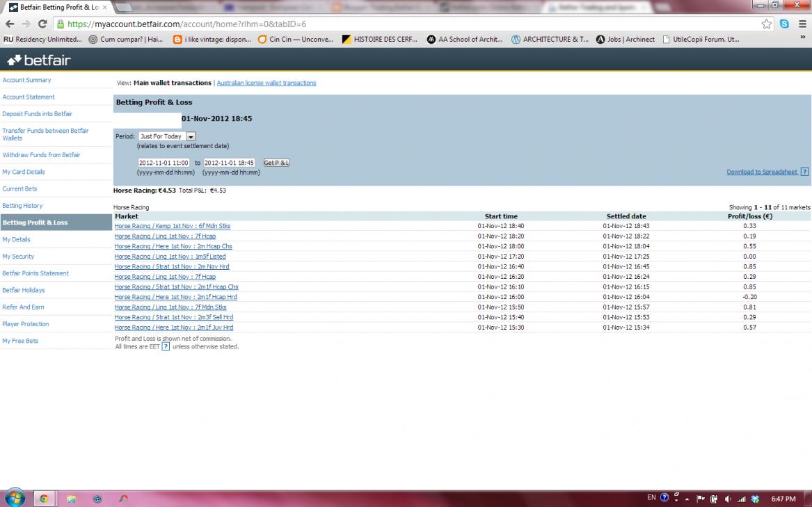Switch to Australian license wallet transactions
Viewport: 812px width, 507px height.
[266, 83]
